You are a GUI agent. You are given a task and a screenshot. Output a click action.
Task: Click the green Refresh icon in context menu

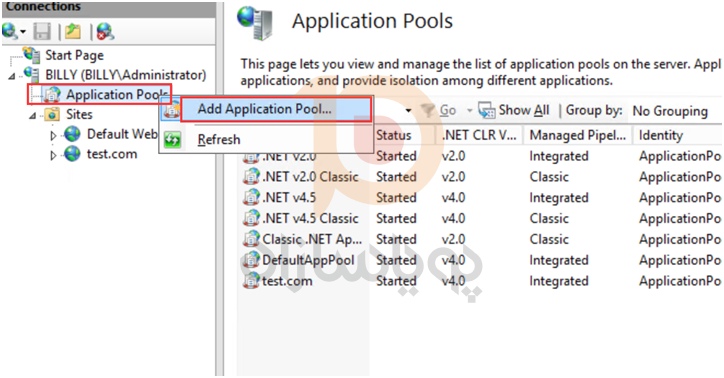tap(173, 139)
